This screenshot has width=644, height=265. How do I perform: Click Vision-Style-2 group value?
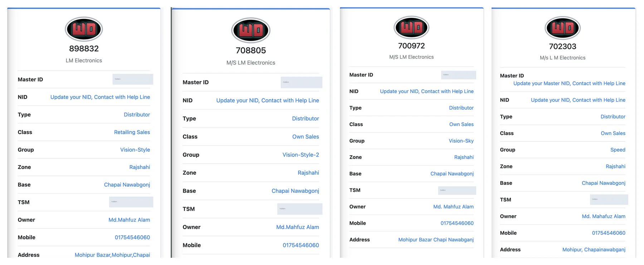coord(301,155)
